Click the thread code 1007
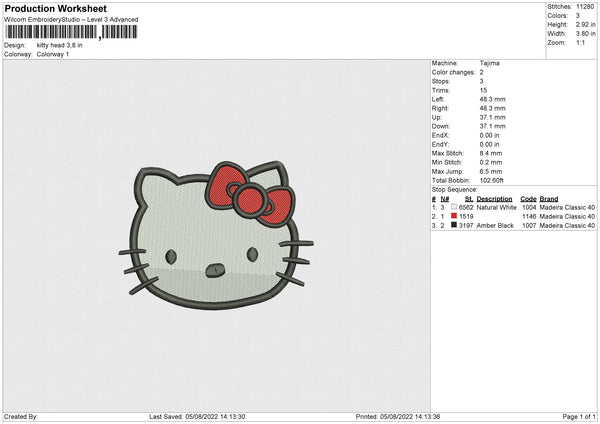Screen dimensions: 600x424 [529, 226]
